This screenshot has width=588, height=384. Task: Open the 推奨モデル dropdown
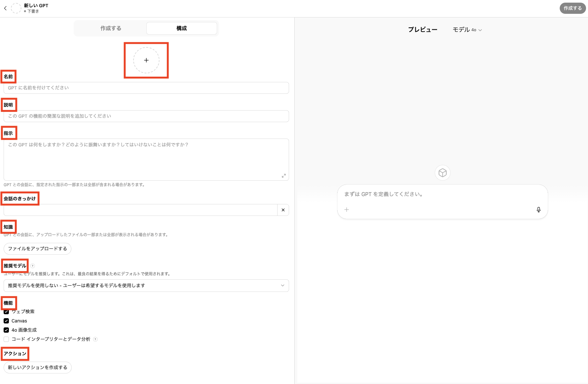[146, 286]
